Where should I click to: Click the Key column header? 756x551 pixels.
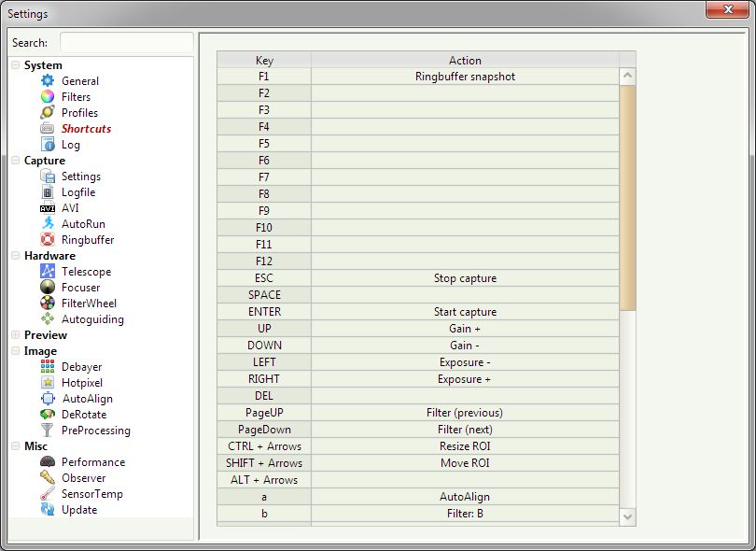pyautogui.click(x=264, y=60)
